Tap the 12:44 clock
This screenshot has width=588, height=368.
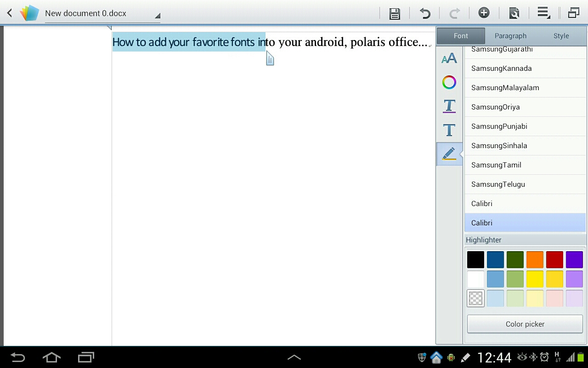[x=494, y=357]
